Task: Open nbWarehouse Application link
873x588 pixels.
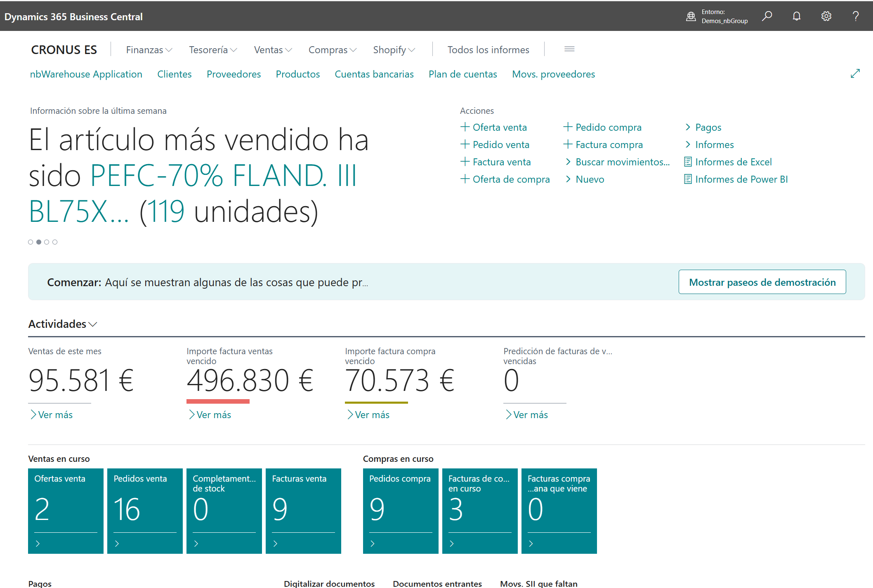Action: (86, 74)
